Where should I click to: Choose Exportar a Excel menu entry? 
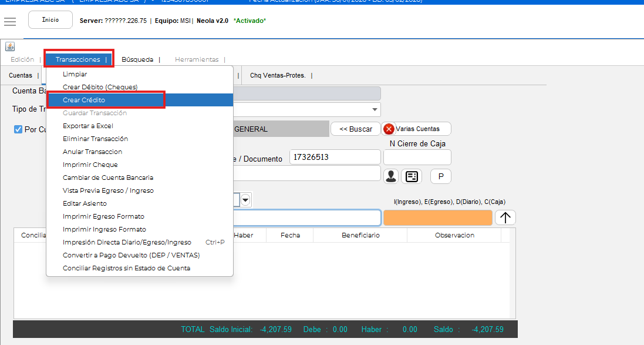(87, 126)
